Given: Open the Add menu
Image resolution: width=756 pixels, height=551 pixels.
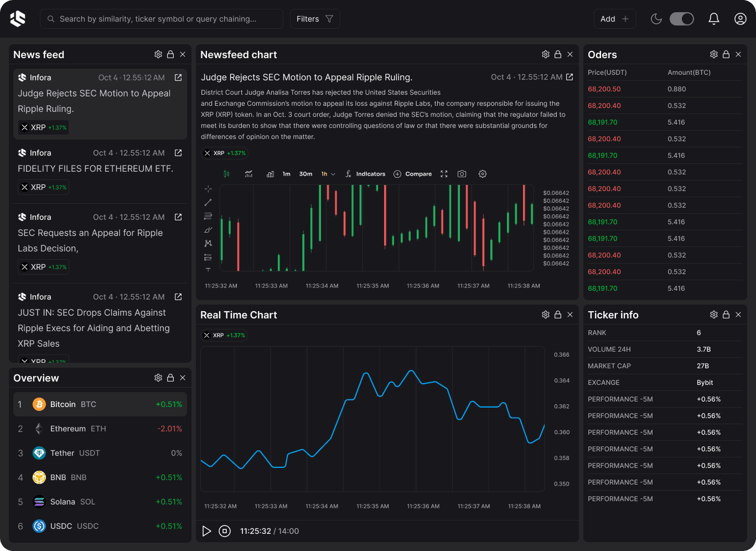Looking at the screenshot, I should coord(614,19).
